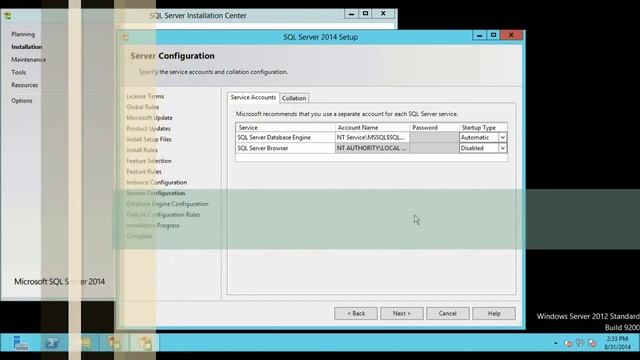Select the SQL Server Installation Center taskbar icon
Screen dimensions: 640x360
point(115,343)
